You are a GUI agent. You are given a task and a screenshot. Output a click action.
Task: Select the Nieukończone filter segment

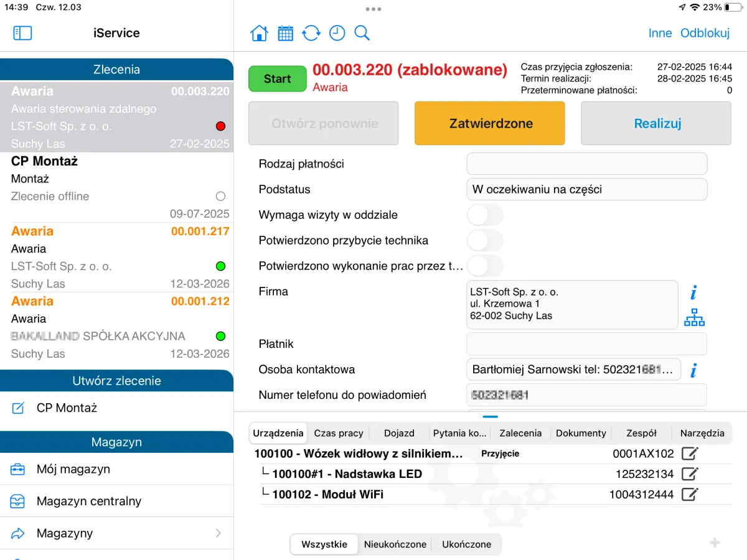pos(395,544)
